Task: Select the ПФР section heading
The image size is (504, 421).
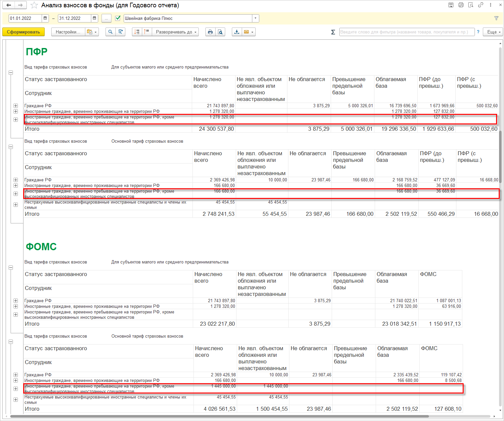Action: pyautogui.click(x=37, y=52)
